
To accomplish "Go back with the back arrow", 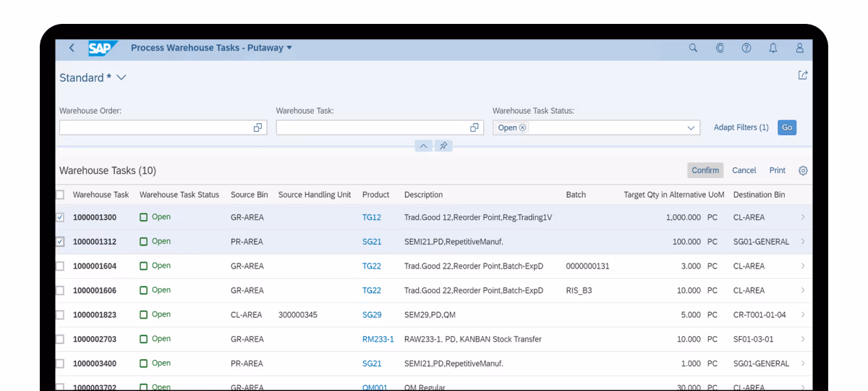I will [x=72, y=48].
